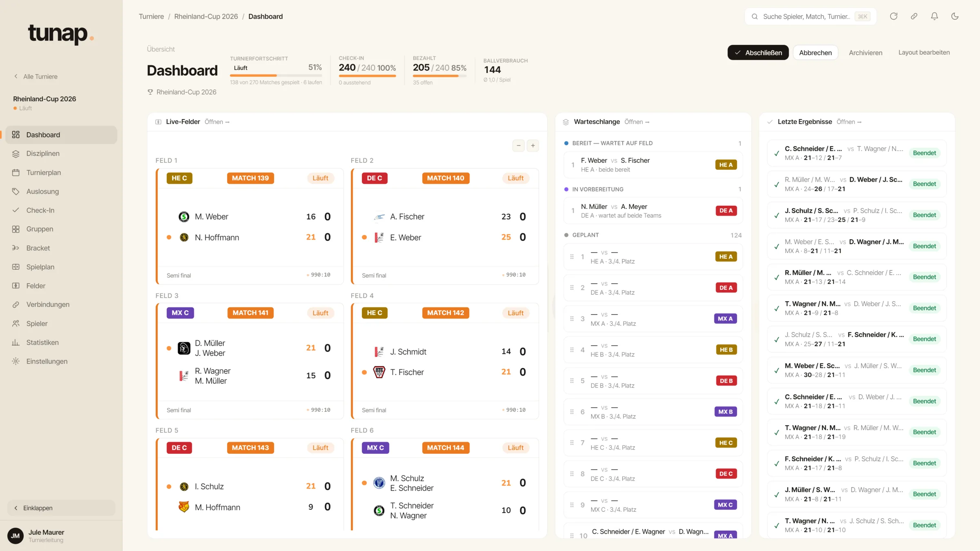Screen dimensions: 980x551
Task: Click Turniere in breadcrumb
Action: pyautogui.click(x=151, y=16)
